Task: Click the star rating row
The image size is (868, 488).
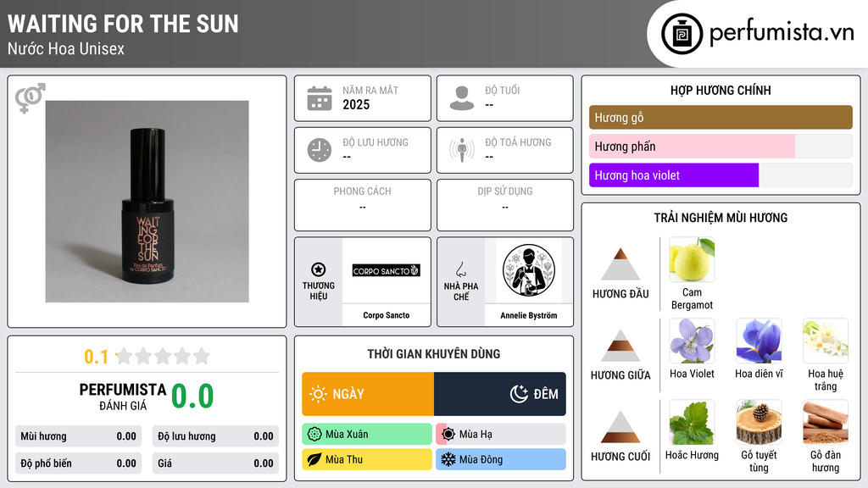Action: click(x=164, y=356)
